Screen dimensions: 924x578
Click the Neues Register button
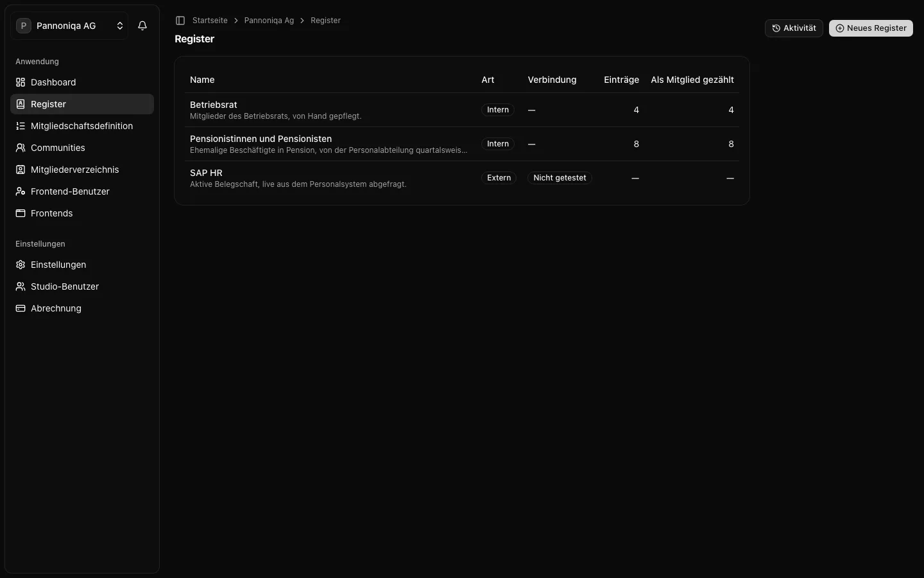click(871, 28)
